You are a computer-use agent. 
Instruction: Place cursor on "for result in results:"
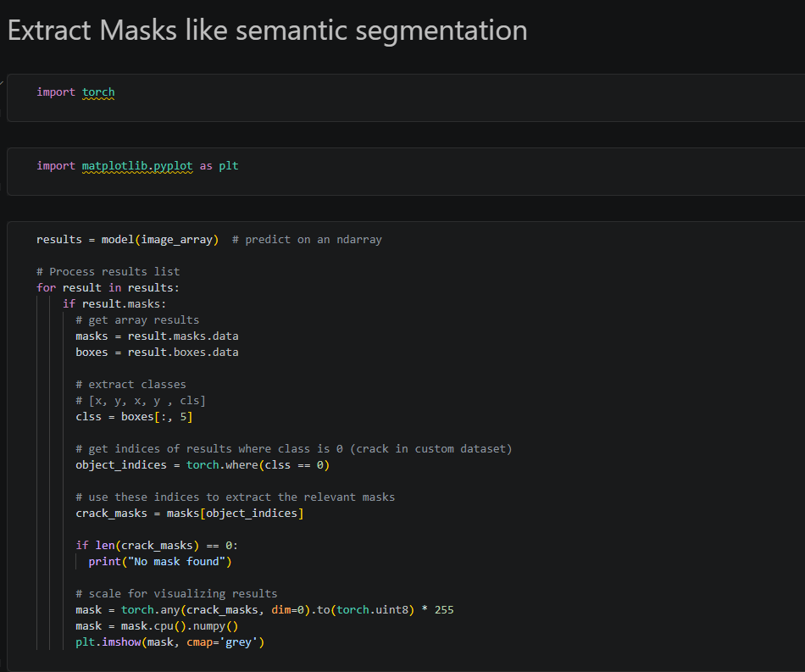point(108,288)
